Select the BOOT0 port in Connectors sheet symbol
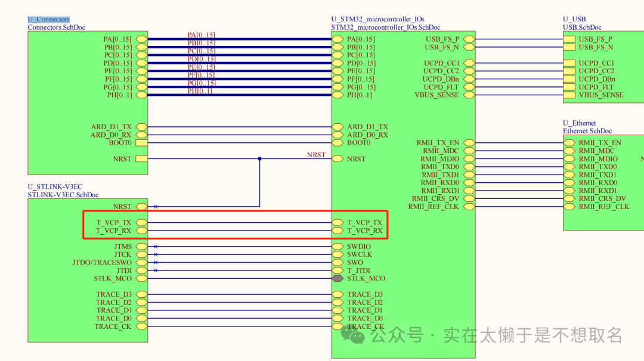Viewport: 644px width, 361px height. tap(141, 143)
